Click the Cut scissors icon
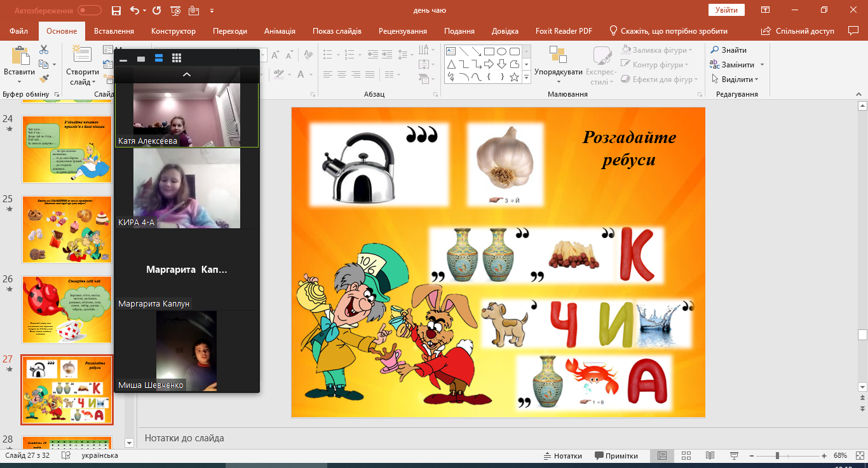Screen dimensions: 868x468 tap(44, 50)
